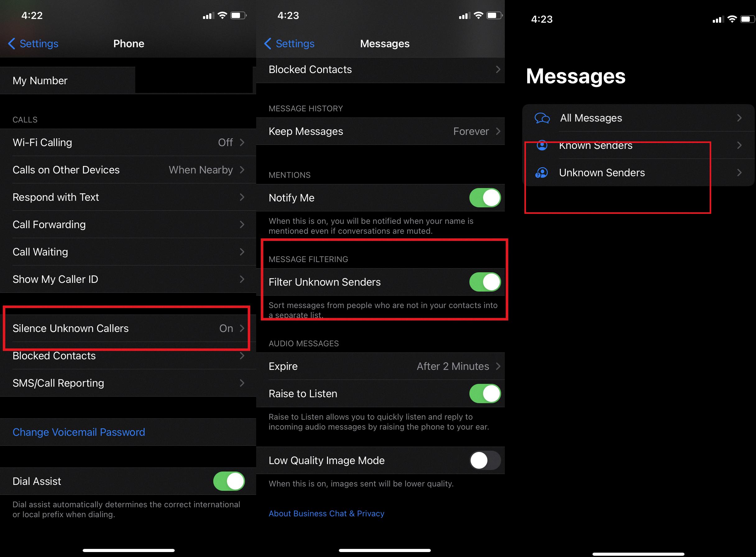Image resolution: width=756 pixels, height=557 pixels.
Task: Tap the Known Senders person icon
Action: 542,145
